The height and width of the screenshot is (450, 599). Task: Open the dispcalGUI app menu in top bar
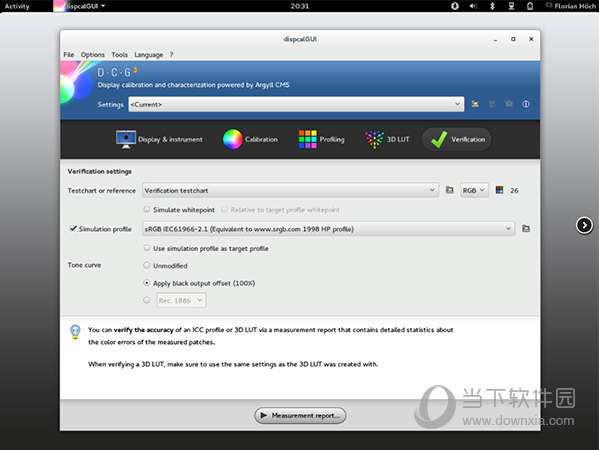[x=80, y=6]
